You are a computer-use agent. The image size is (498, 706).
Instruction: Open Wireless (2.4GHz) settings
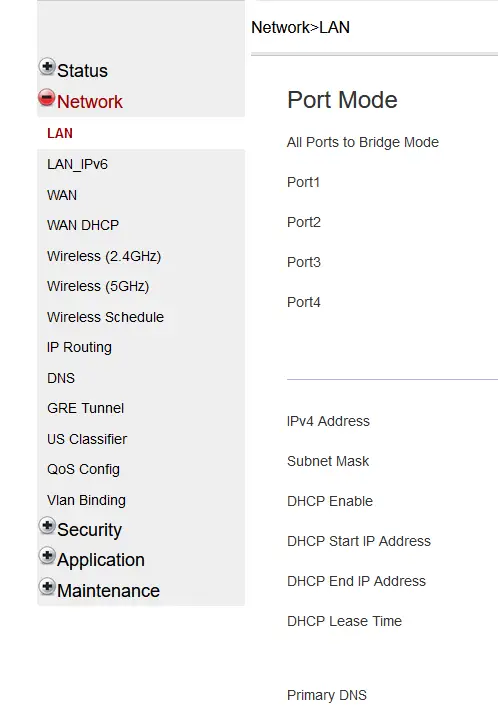(104, 256)
